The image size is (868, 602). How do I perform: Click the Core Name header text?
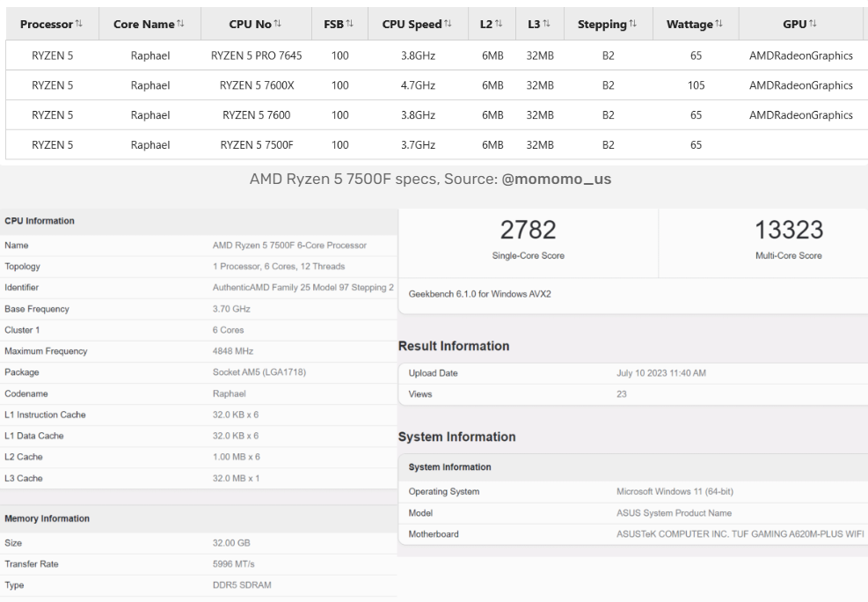tap(144, 25)
